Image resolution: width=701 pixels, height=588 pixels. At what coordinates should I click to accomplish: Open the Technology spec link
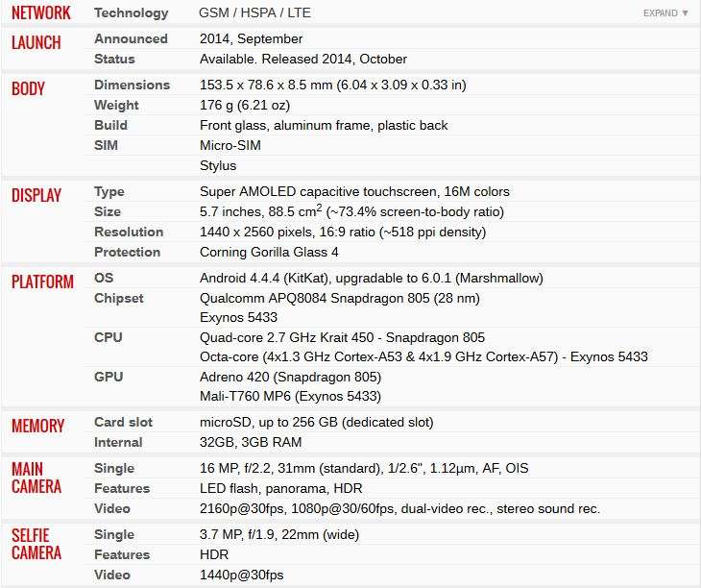[131, 12]
